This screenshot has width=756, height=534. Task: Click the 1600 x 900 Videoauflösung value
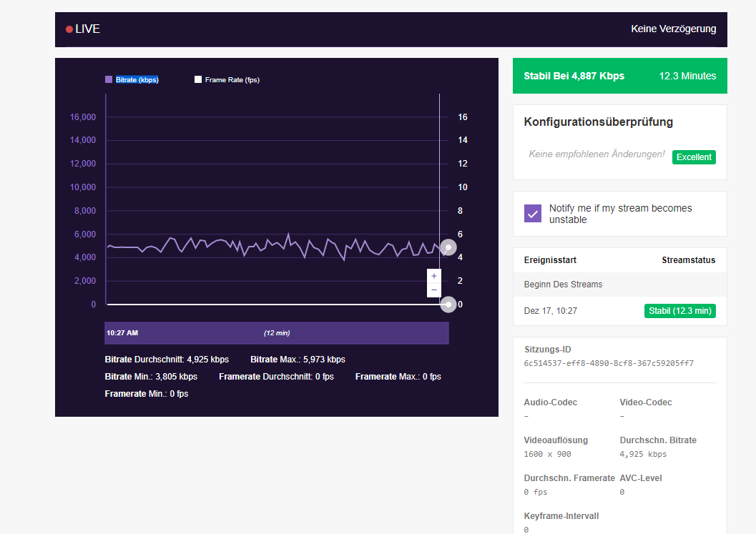coord(547,454)
